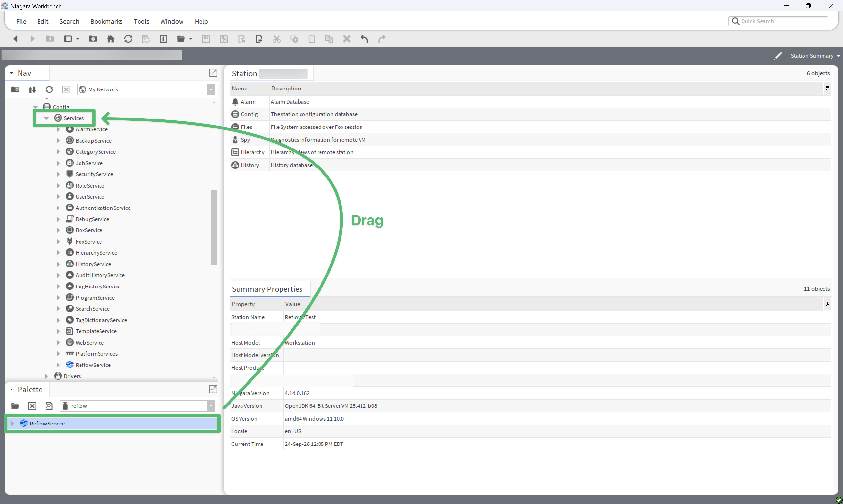Click the Nav open folder icon

coord(15,89)
